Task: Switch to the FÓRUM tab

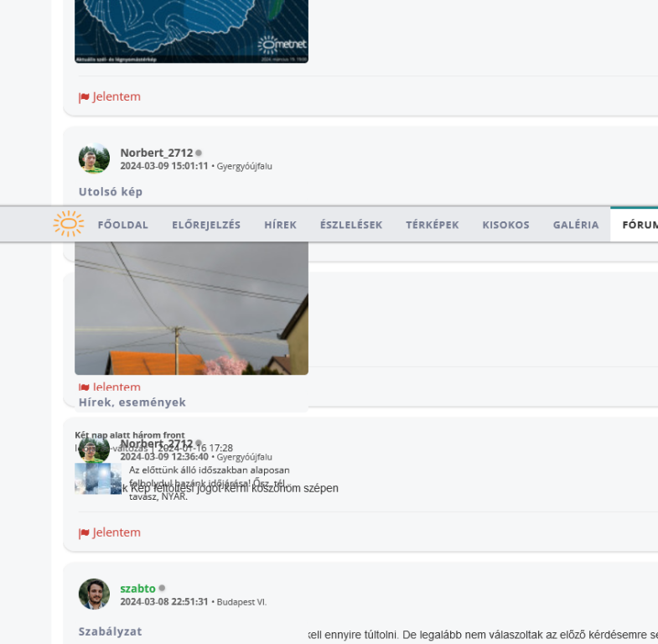Action: (x=639, y=225)
